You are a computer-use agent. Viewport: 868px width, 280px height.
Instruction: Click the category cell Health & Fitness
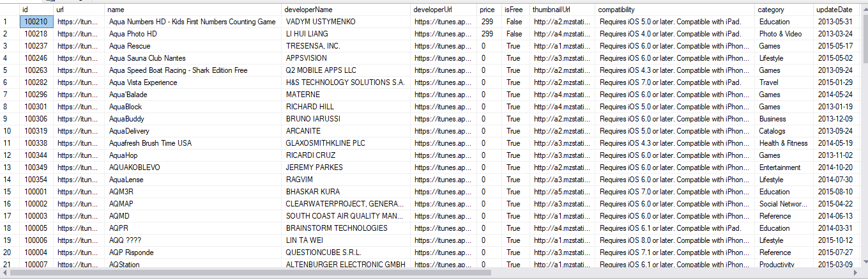[x=784, y=143]
